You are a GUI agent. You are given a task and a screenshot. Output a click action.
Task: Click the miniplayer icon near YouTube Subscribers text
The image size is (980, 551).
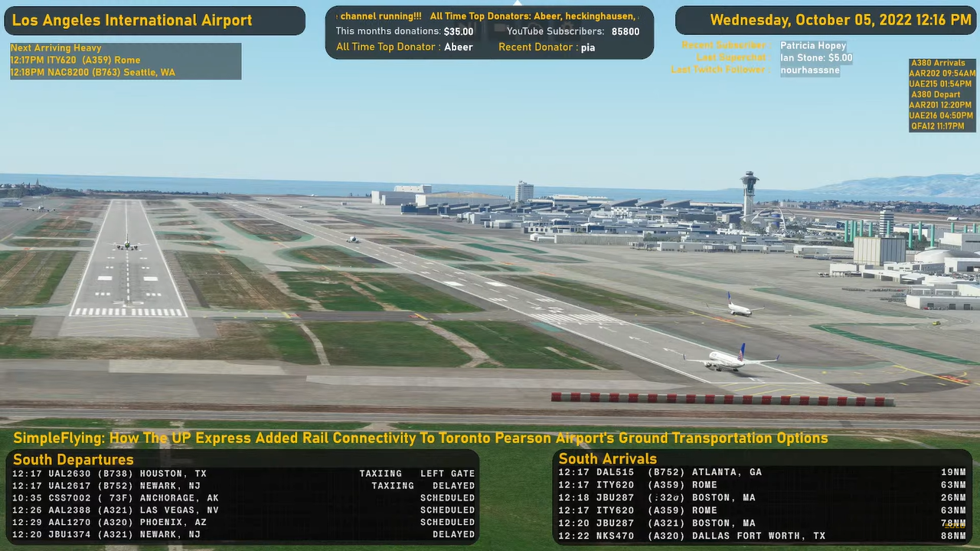499,28
